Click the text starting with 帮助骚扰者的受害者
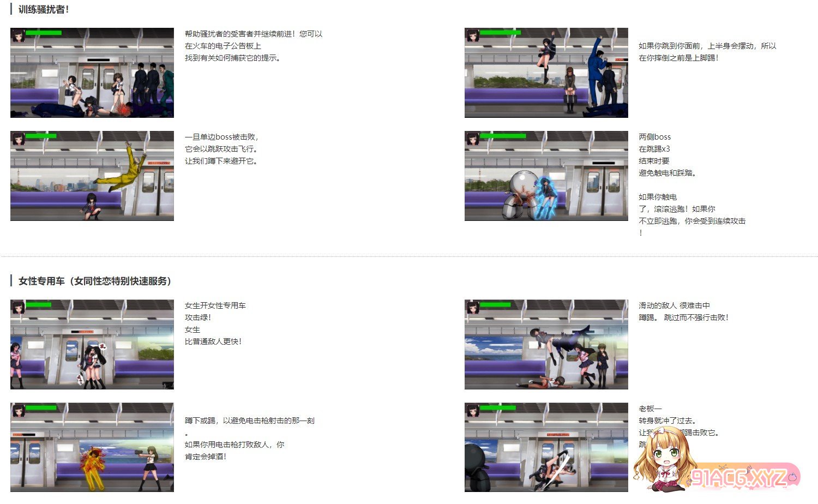The height and width of the screenshot is (504, 818). [253, 46]
